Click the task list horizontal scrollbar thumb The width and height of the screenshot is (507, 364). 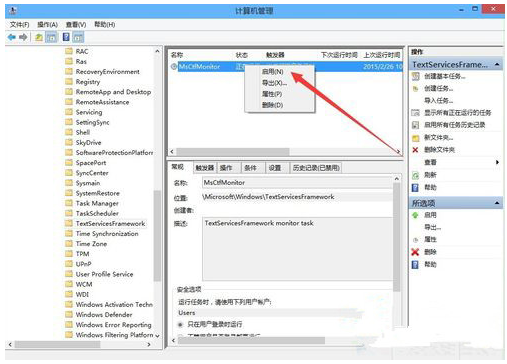click(232, 152)
